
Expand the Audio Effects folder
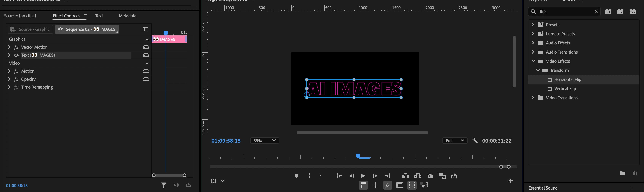pyautogui.click(x=533, y=43)
